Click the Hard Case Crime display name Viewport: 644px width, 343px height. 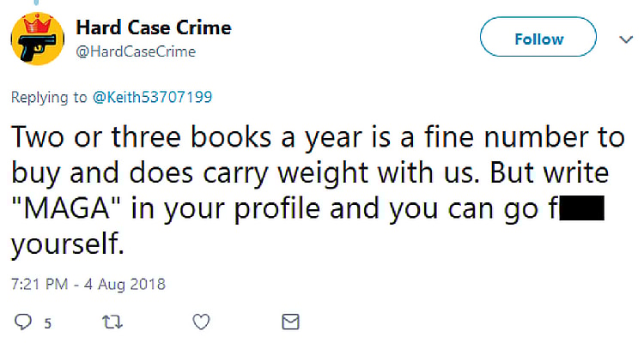pyautogui.click(x=154, y=27)
